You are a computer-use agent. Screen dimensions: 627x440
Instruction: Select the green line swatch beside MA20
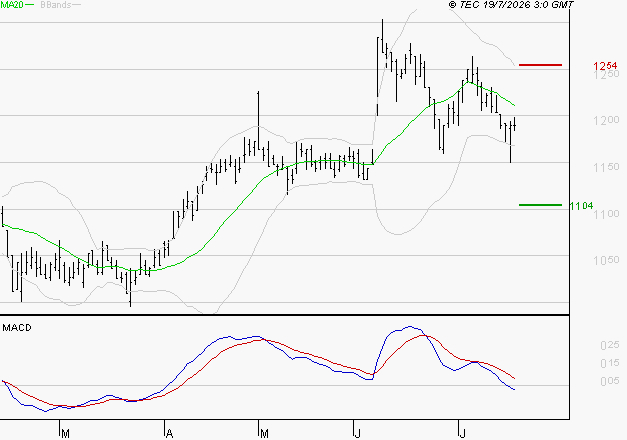click(30, 5)
